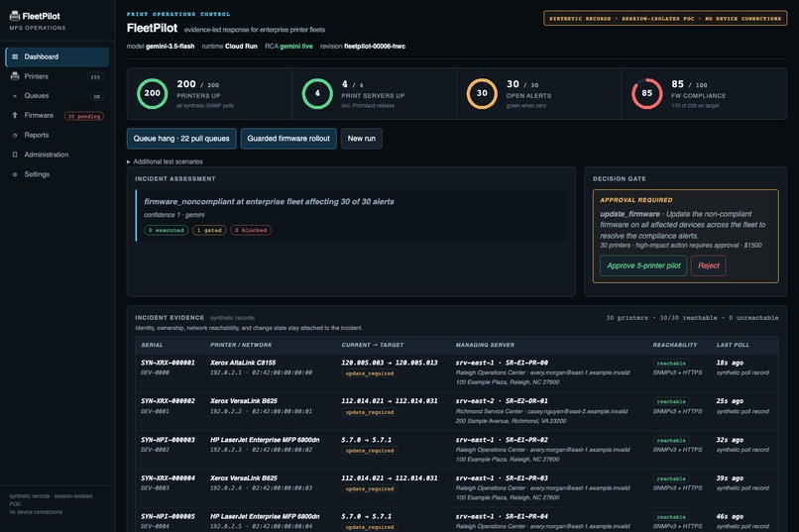This screenshot has width=799, height=532.
Task: Click srv-east-1 · SR-E1-PR-03 server text
Action: point(502,479)
